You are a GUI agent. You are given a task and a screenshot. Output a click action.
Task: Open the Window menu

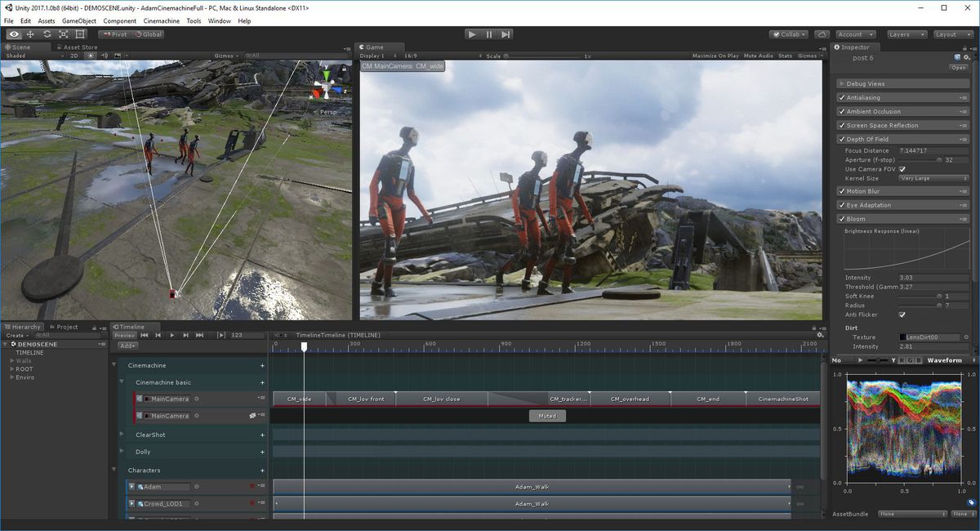219,20
